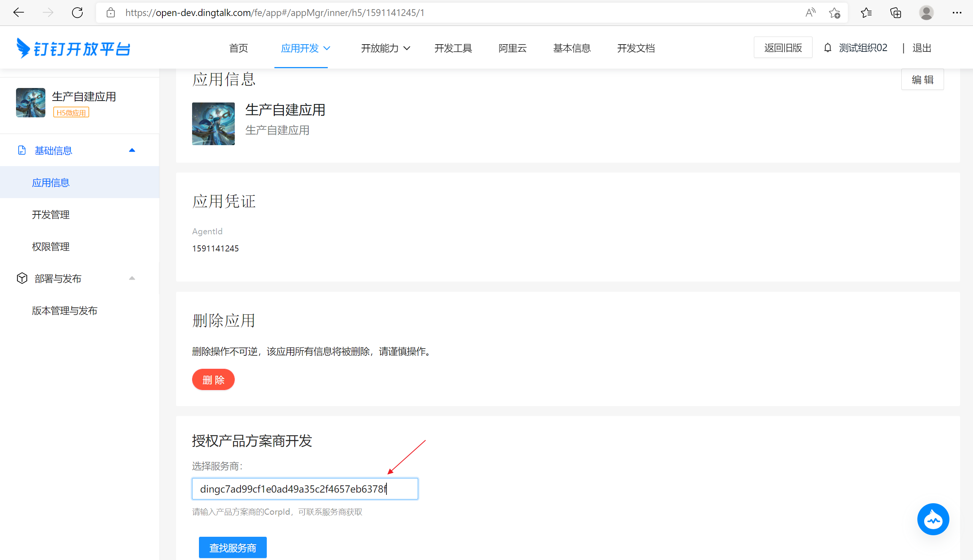Image resolution: width=973 pixels, height=560 pixels.
Task: Click the 退出 logout link
Action: (x=922, y=48)
